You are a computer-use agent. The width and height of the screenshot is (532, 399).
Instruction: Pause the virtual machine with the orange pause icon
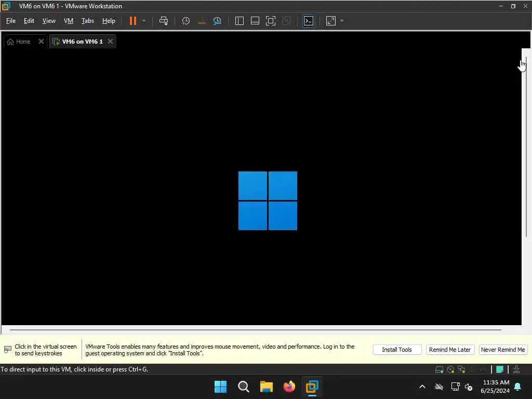click(132, 21)
